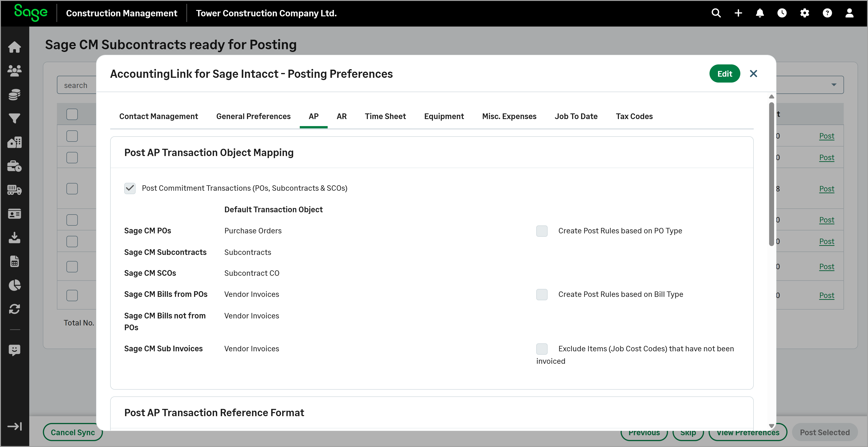Go to Home in sidebar
The width and height of the screenshot is (868, 447).
15,47
